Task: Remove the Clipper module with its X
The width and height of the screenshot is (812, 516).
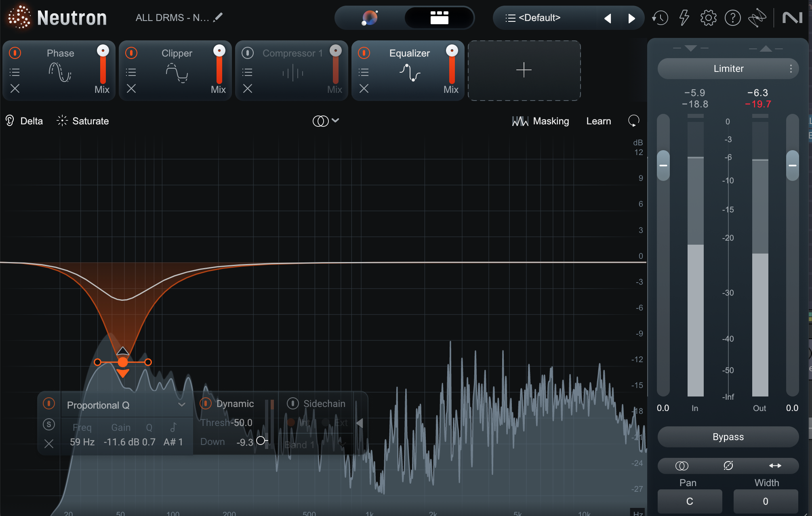Action: coord(131,88)
